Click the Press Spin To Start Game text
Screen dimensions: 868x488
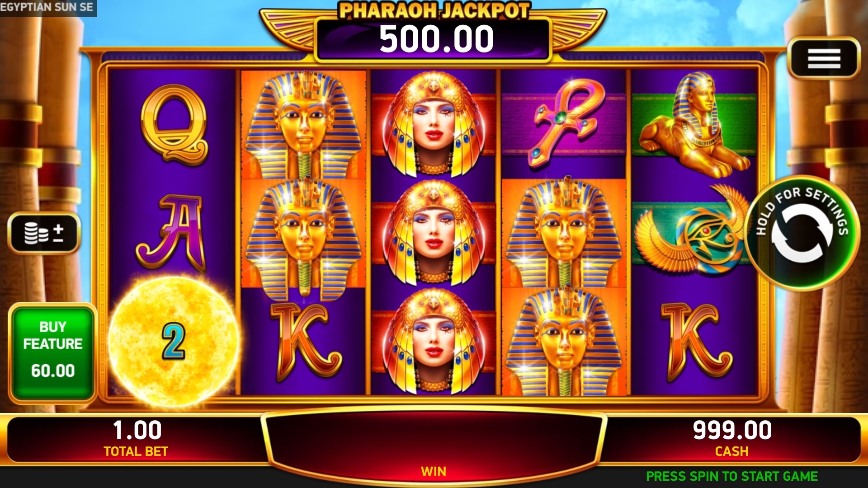coord(731,476)
